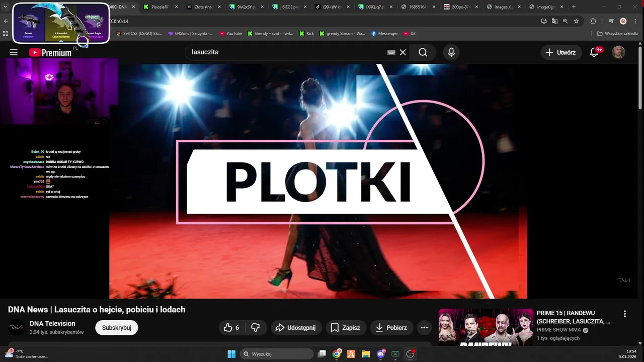This screenshot has width=644, height=362.
Task: Open the DZ bookmark
Action: (410, 34)
